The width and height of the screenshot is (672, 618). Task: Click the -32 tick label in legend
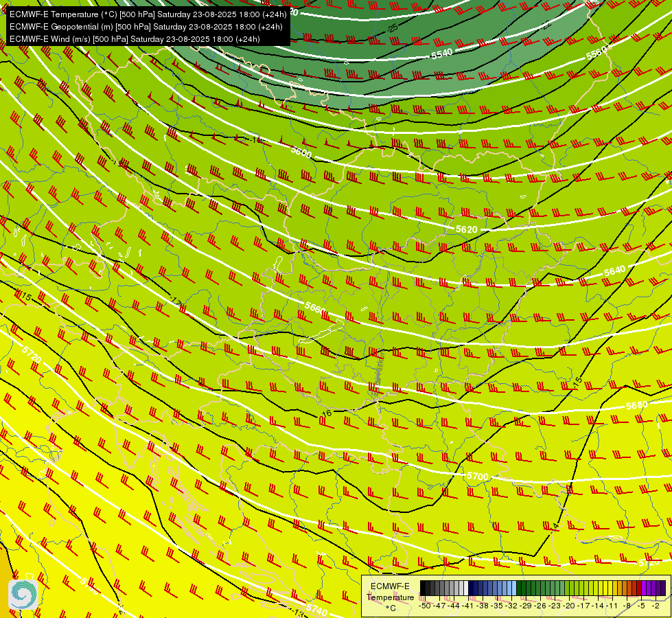click(x=511, y=606)
